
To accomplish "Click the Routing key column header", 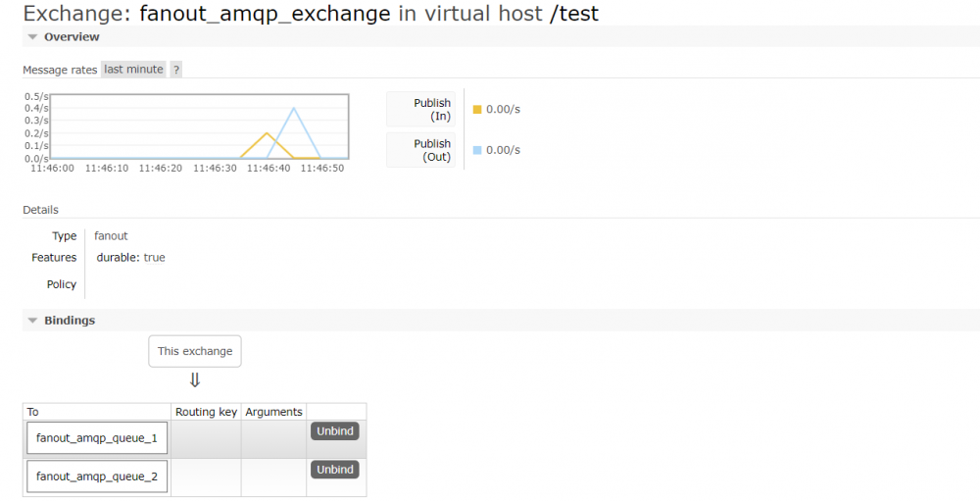I will tap(206, 412).
